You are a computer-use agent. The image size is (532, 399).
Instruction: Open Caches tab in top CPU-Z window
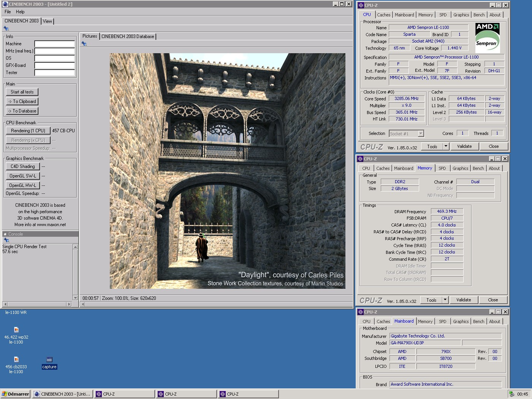pos(384,15)
